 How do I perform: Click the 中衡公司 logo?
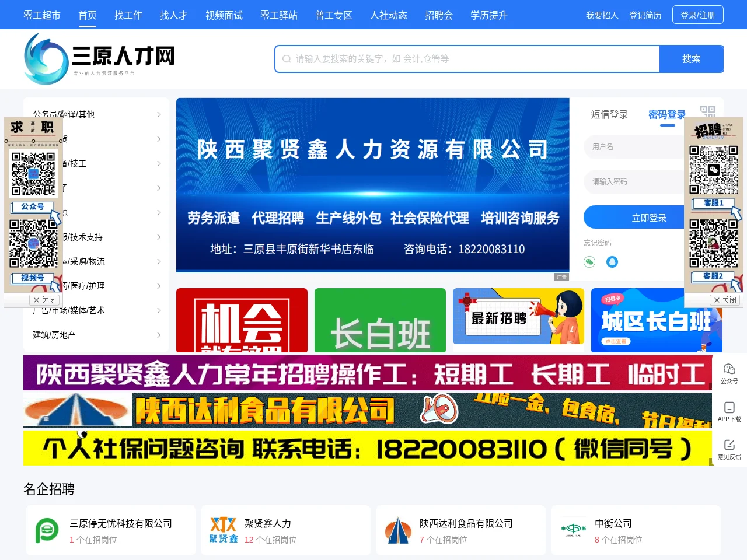pyautogui.click(x=574, y=529)
